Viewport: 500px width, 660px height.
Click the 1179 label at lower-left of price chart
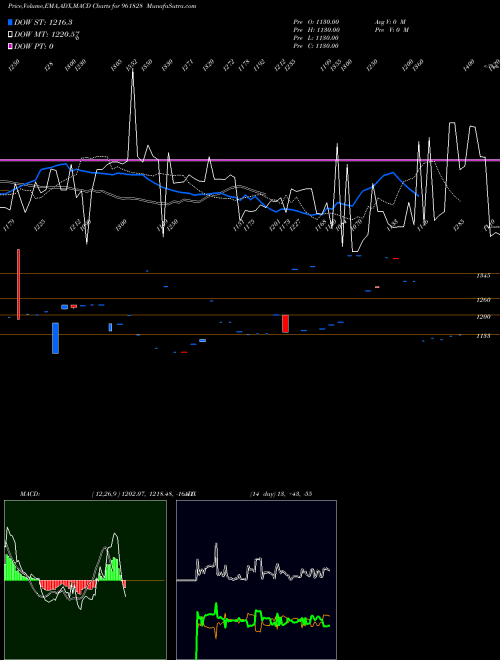click(8, 225)
